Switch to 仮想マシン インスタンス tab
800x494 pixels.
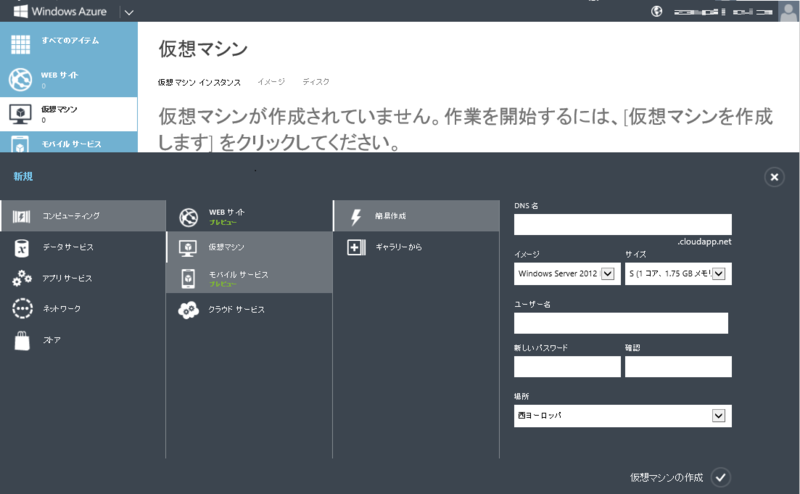pyautogui.click(x=199, y=82)
